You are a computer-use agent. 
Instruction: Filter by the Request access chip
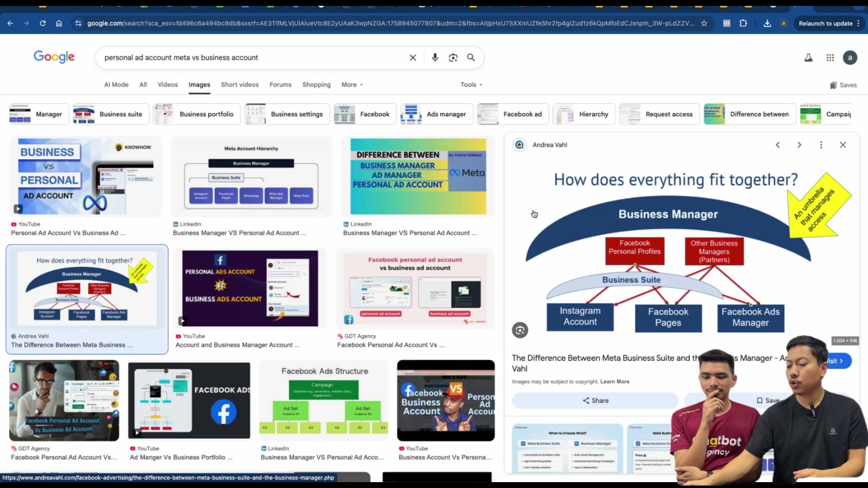coord(659,114)
